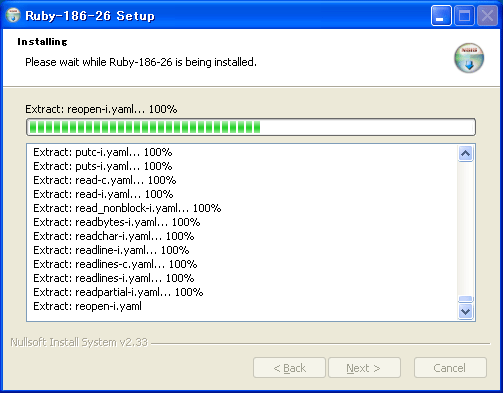
Task: Click the 'Nullsoft Install System v2.33' label
Action: [79, 342]
